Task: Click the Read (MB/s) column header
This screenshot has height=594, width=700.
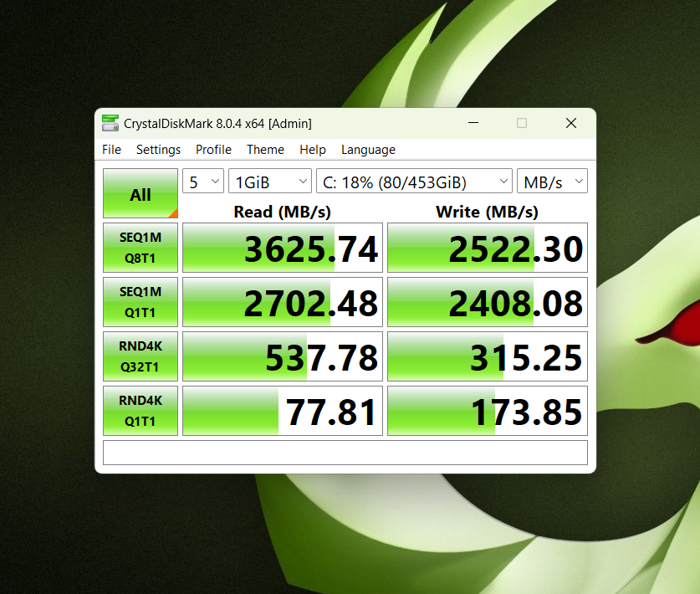Action: 282,212
